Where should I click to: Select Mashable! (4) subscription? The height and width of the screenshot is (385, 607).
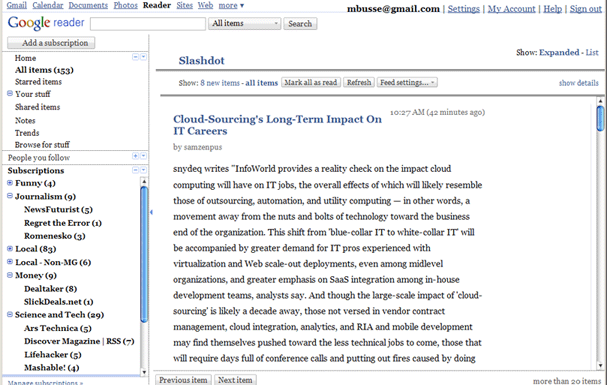(x=51, y=368)
